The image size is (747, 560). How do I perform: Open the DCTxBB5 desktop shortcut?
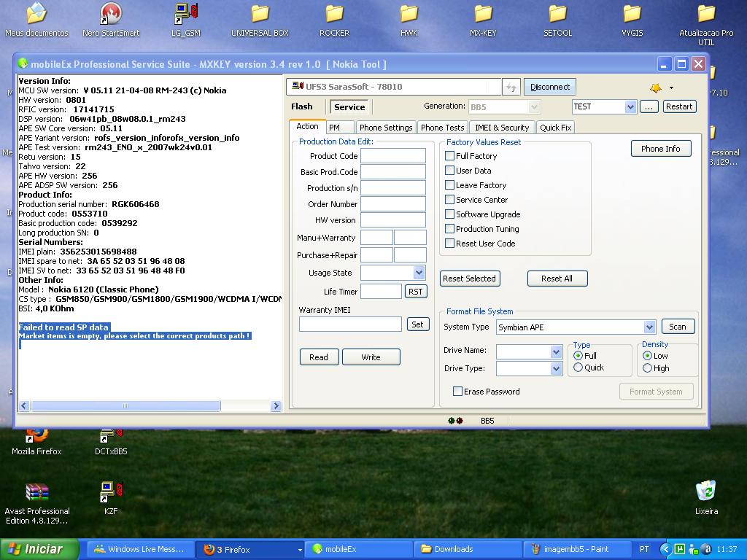pyautogui.click(x=111, y=436)
